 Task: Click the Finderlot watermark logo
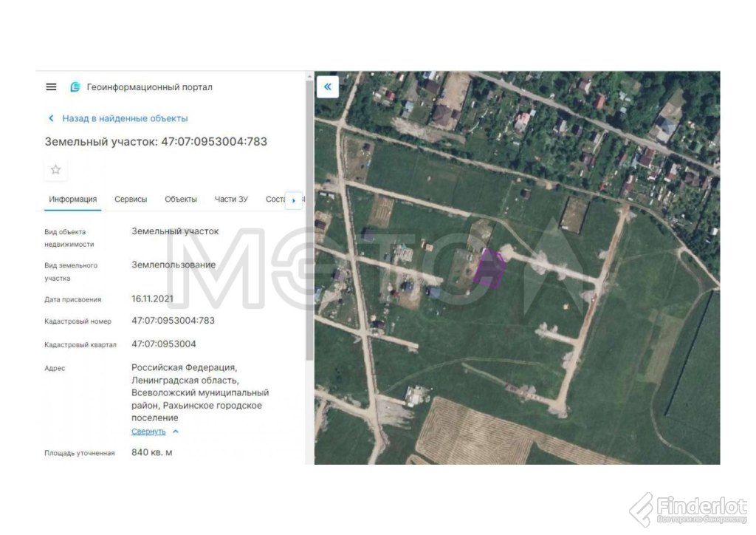click(688, 508)
